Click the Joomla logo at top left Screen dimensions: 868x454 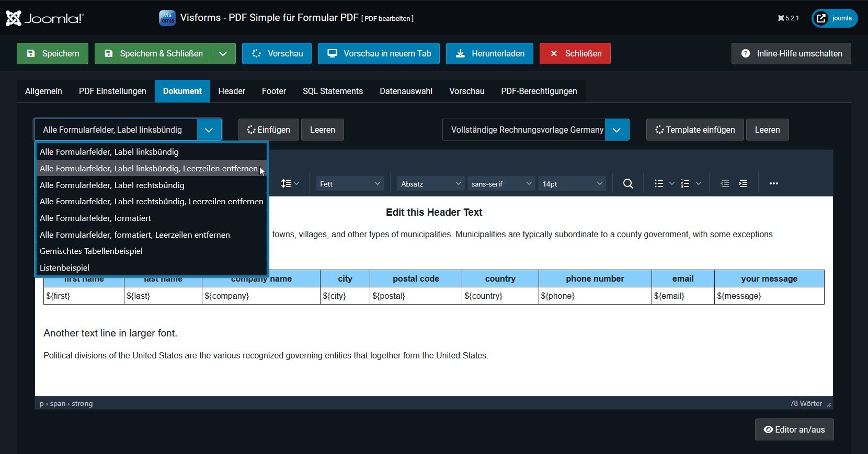tap(45, 18)
